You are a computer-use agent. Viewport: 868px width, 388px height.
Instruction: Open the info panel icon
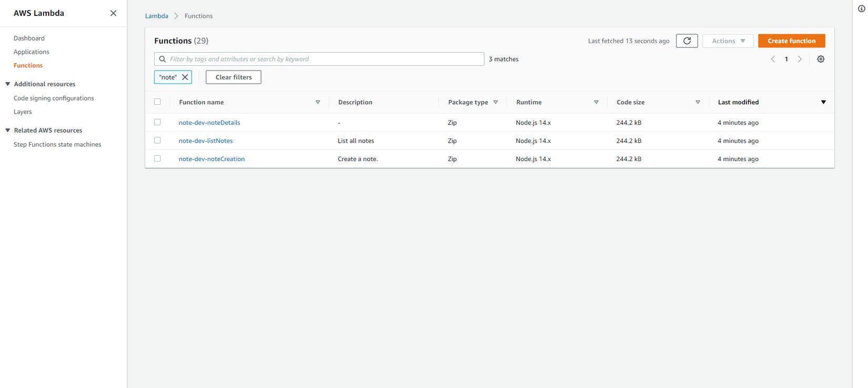[x=861, y=8]
